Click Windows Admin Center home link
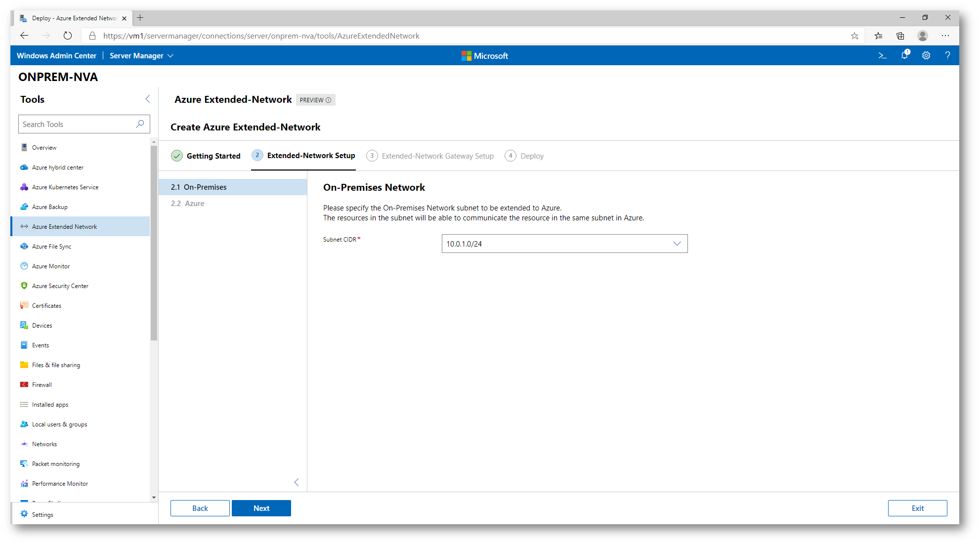This screenshot has width=980, height=545. click(x=56, y=55)
